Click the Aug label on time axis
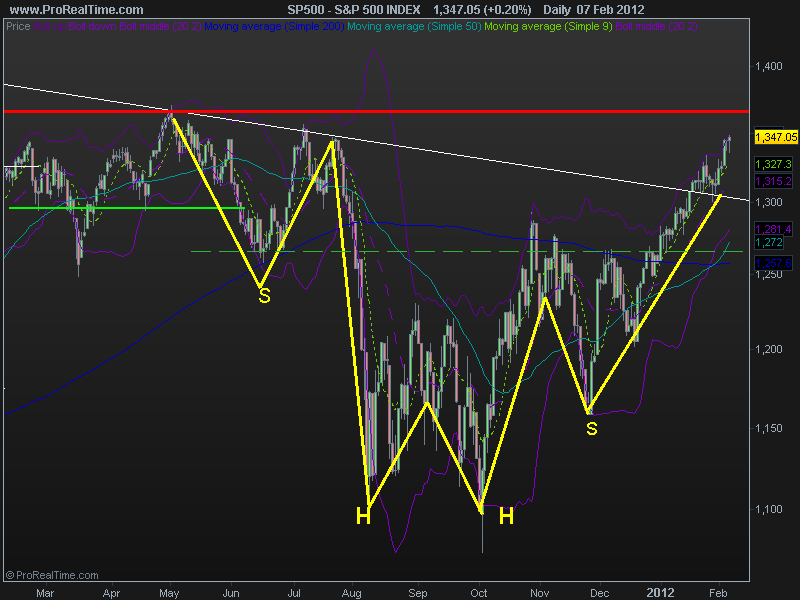 click(x=352, y=593)
